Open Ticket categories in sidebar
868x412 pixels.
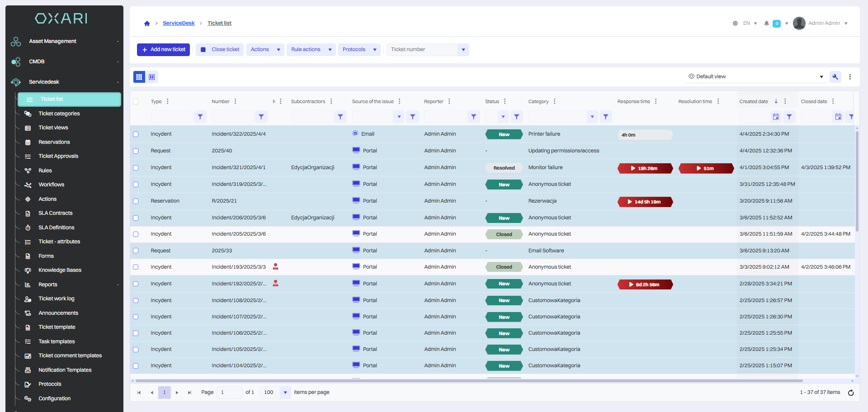tap(59, 114)
